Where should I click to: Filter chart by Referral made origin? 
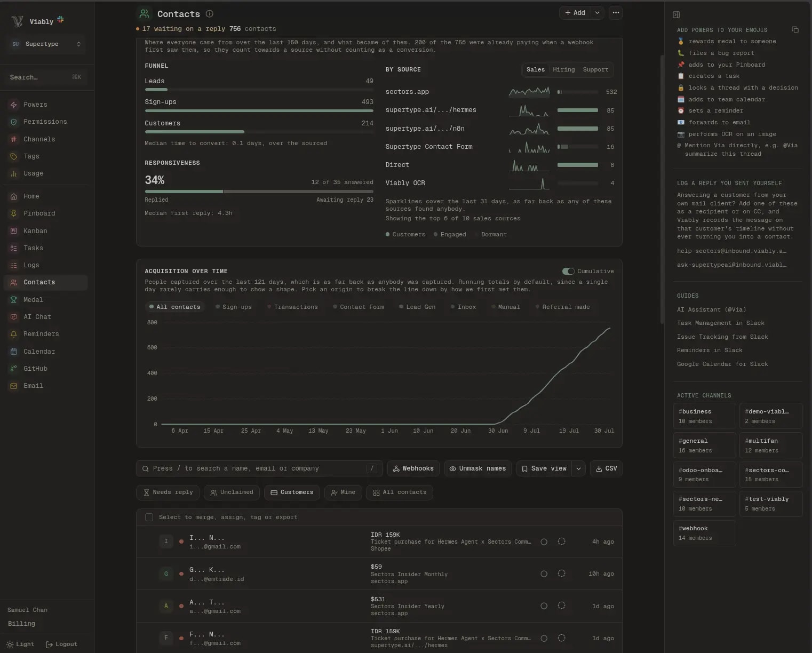pyautogui.click(x=562, y=307)
